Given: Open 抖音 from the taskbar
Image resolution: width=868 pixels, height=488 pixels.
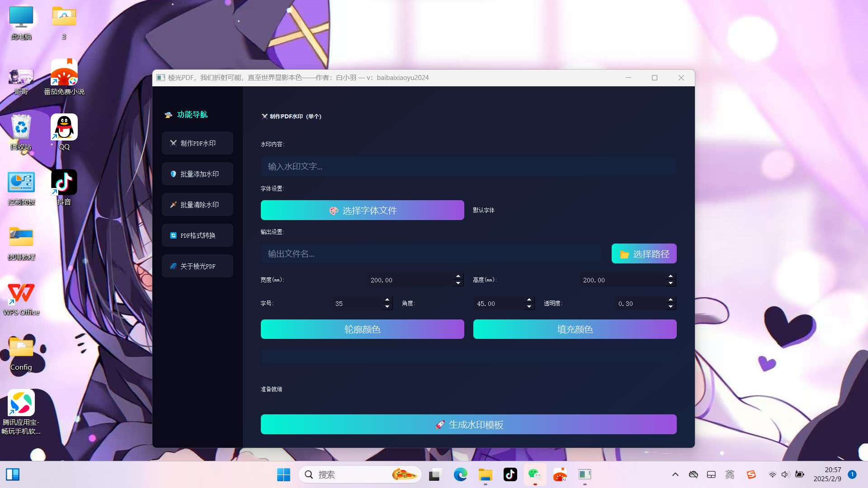Looking at the screenshot, I should tap(510, 474).
